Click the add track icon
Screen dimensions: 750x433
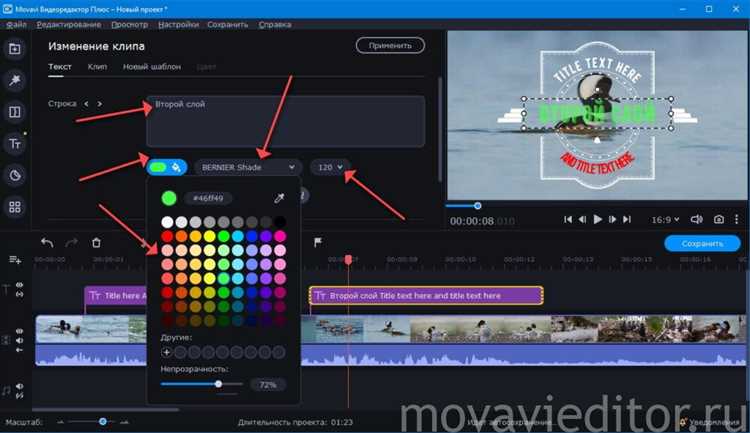(x=15, y=260)
